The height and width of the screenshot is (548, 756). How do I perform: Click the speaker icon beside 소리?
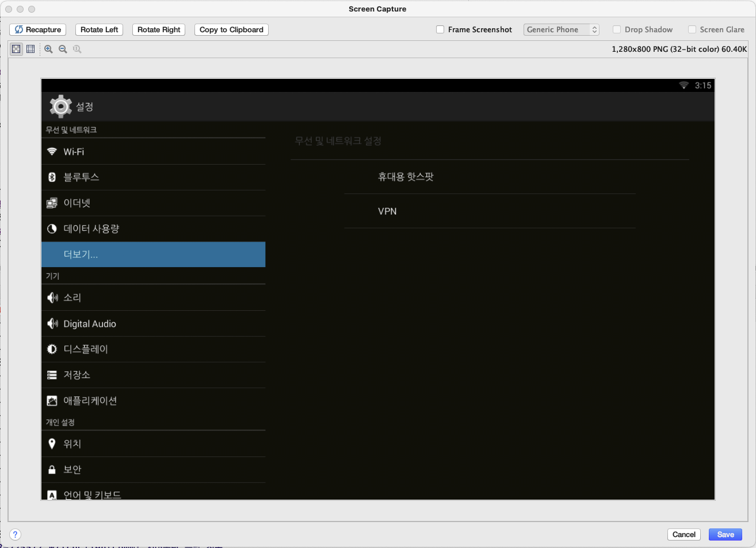click(52, 298)
